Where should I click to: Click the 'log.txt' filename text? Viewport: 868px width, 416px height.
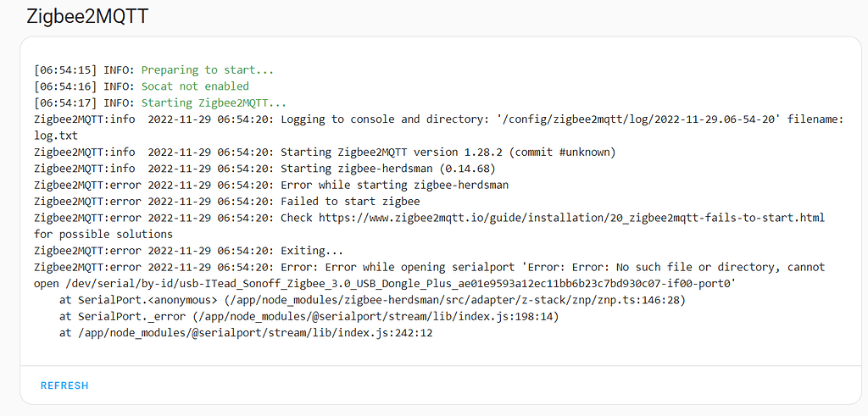(56, 135)
